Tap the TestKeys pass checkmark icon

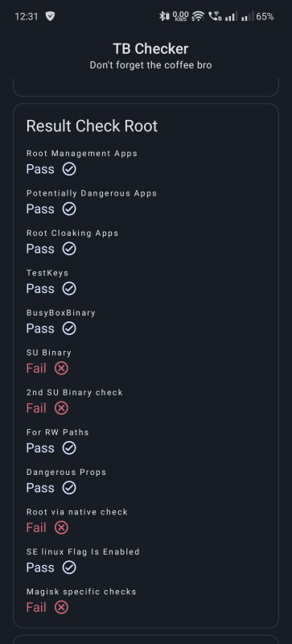69,289
